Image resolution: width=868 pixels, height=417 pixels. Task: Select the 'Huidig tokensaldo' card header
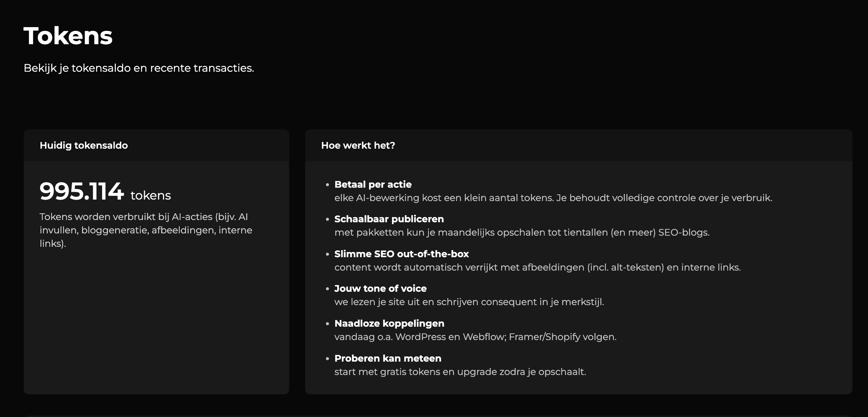pos(84,145)
